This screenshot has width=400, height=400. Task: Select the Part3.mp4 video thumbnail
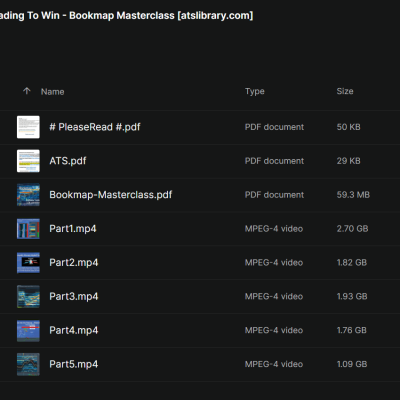click(28, 296)
